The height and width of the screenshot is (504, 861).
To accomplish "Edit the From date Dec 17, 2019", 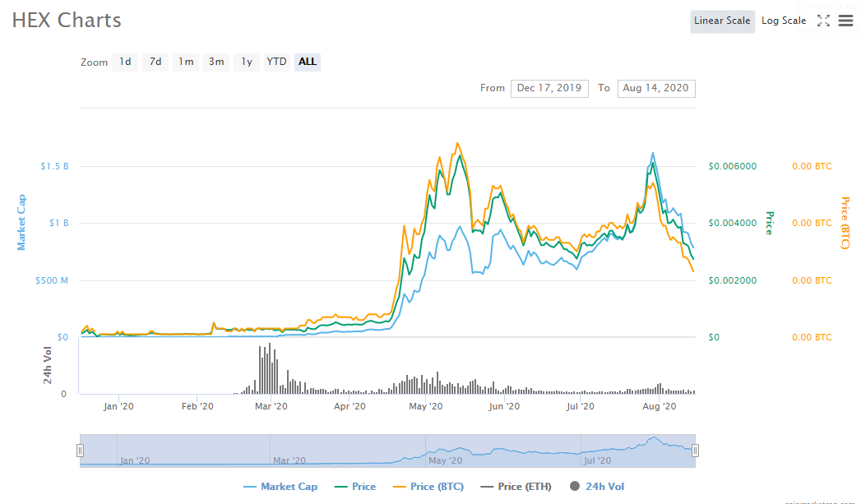I will [x=549, y=89].
